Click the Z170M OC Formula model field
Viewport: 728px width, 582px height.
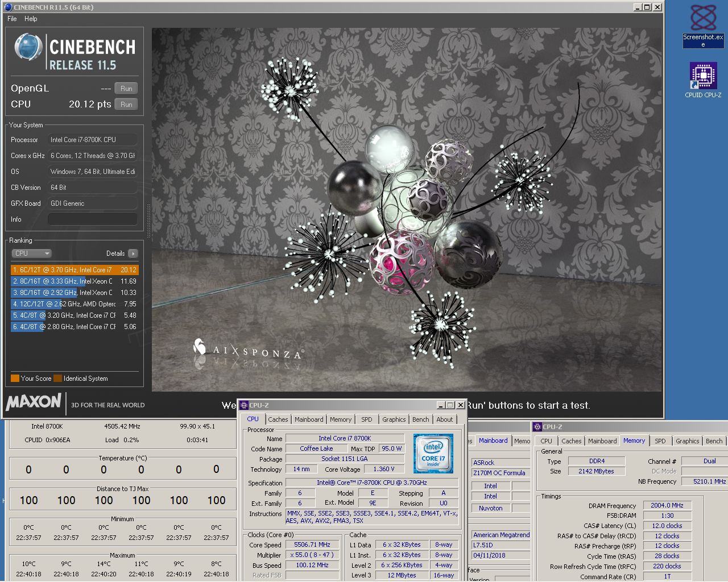[501, 473]
